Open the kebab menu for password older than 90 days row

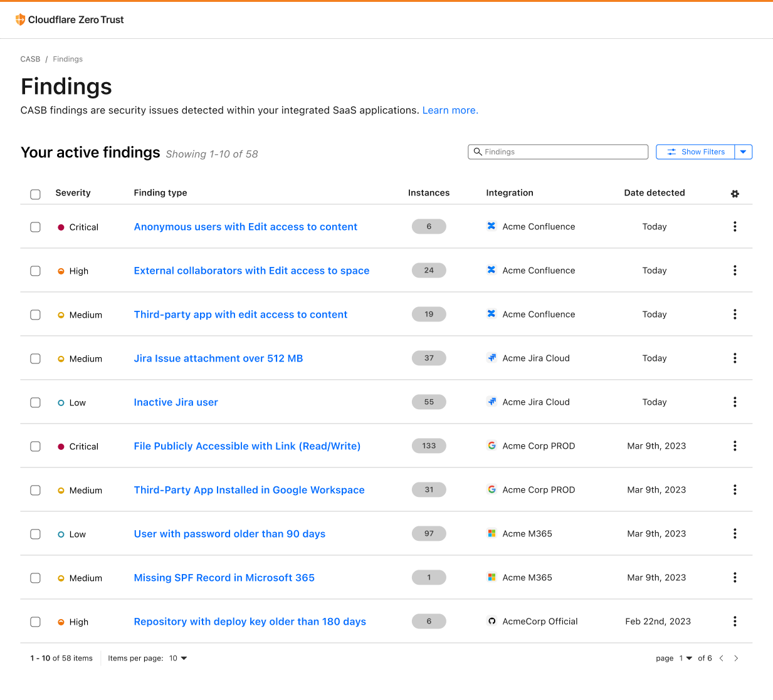[735, 533]
